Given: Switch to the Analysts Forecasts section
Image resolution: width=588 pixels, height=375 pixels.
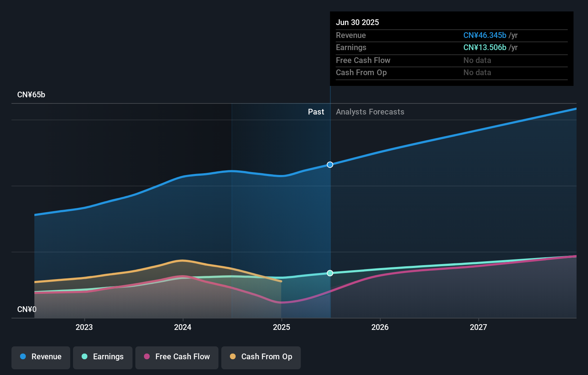Looking at the screenshot, I should point(370,112).
